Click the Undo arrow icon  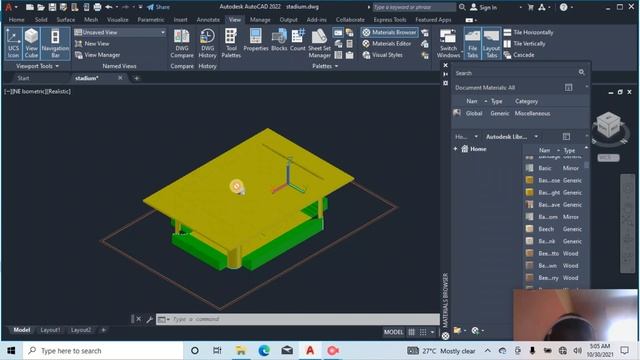(x=109, y=7)
